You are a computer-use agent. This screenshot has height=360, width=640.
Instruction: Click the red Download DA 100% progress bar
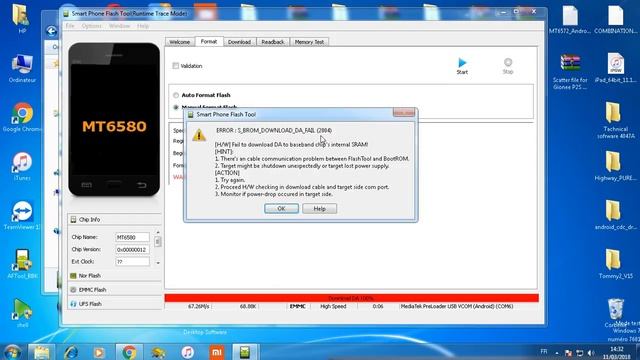[351, 298]
